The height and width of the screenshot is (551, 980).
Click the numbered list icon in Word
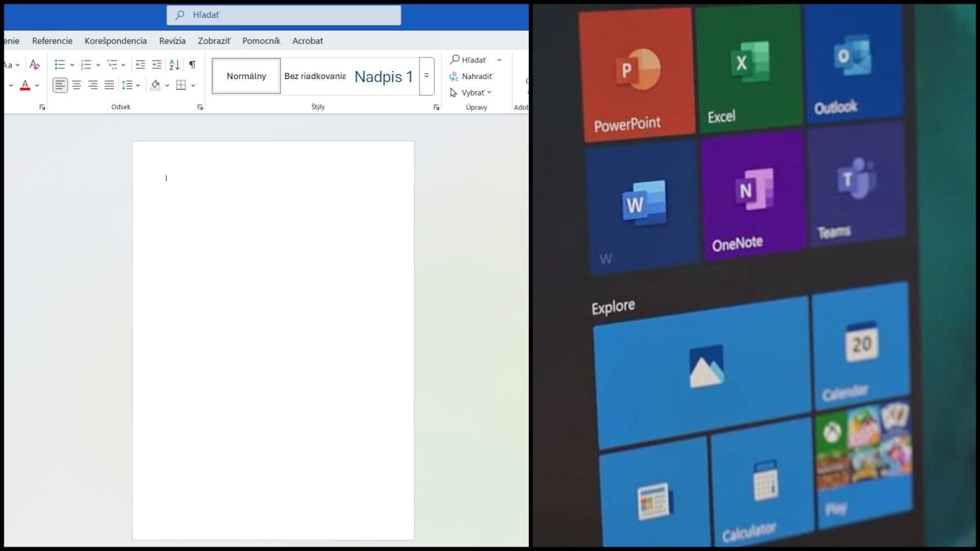(x=86, y=64)
